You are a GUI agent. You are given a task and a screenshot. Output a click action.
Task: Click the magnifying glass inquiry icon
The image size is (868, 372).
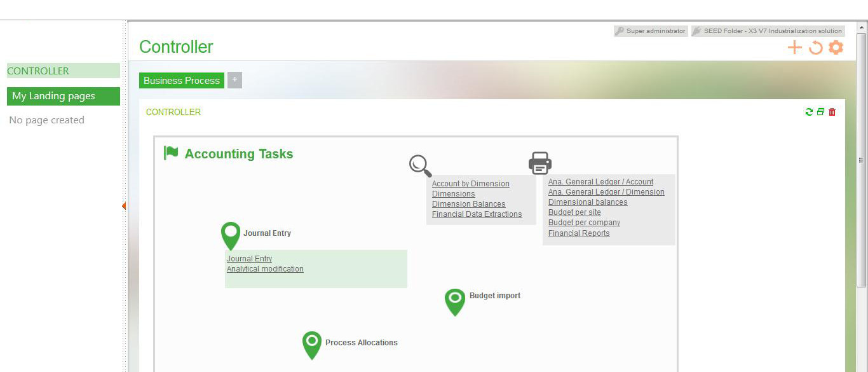click(420, 165)
